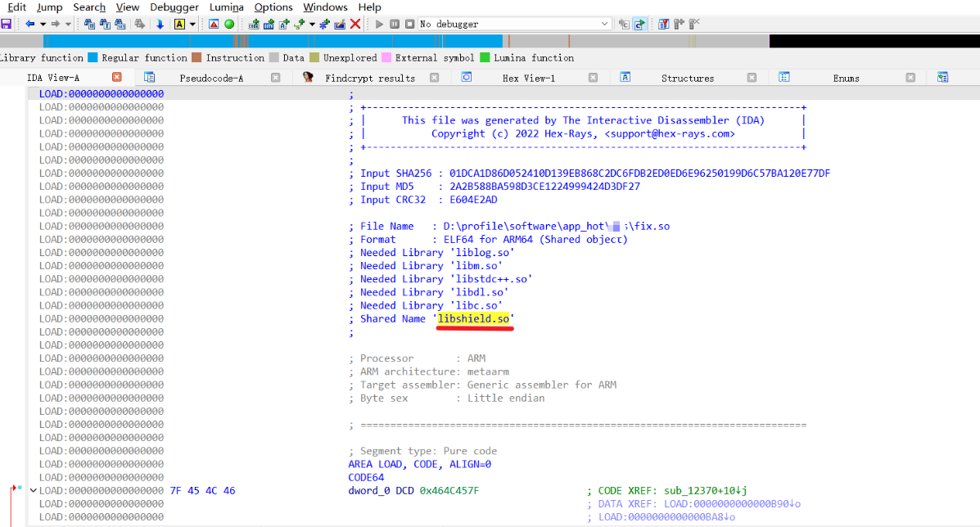Close the Findcrypt results tab
Viewport: 980px width, 527px height.
coord(435,78)
